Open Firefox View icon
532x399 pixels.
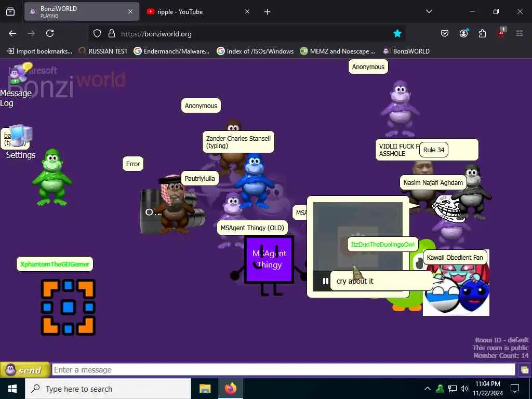coord(10,11)
